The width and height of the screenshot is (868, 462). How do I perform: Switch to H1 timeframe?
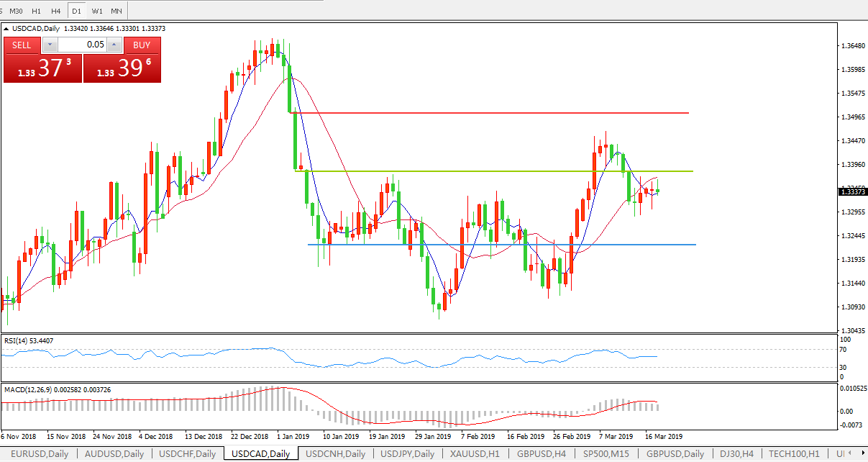point(37,12)
